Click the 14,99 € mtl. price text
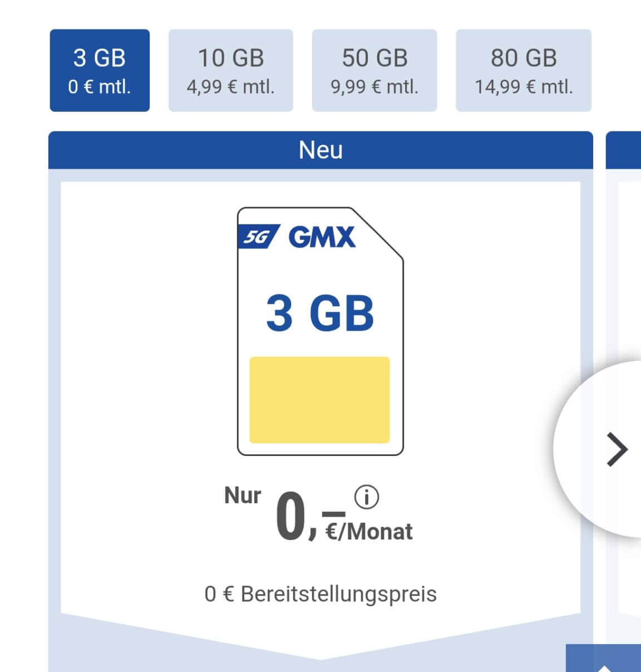 pos(524,87)
